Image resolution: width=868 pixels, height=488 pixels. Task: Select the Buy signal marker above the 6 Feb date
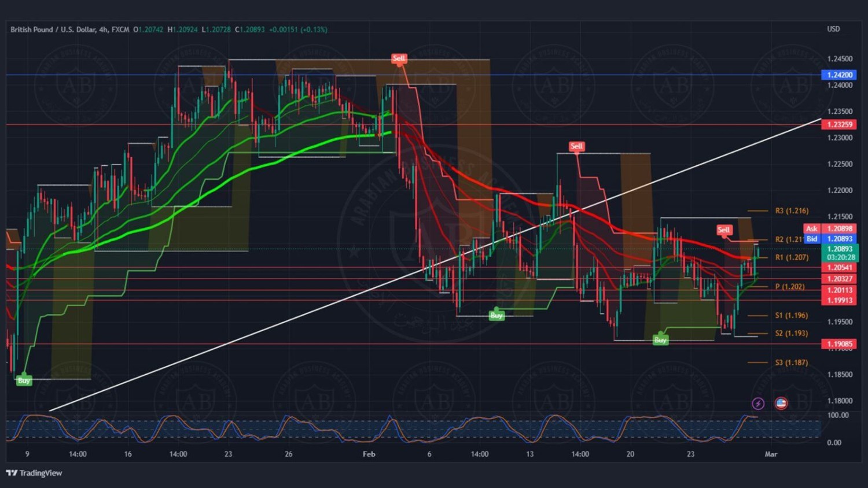pos(496,316)
